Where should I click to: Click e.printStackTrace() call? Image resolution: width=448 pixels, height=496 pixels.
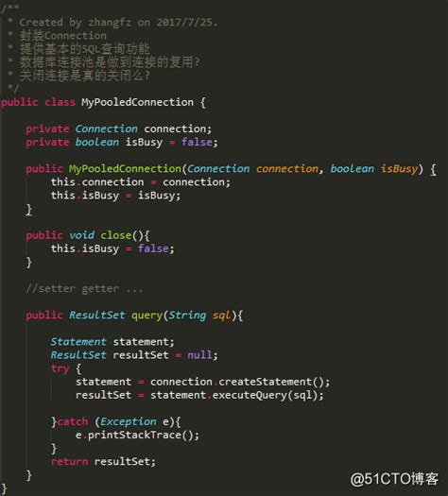[x=137, y=435]
